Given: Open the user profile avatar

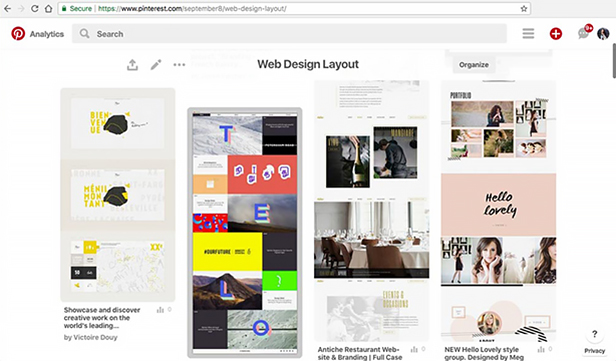Looking at the screenshot, I should coord(603,34).
